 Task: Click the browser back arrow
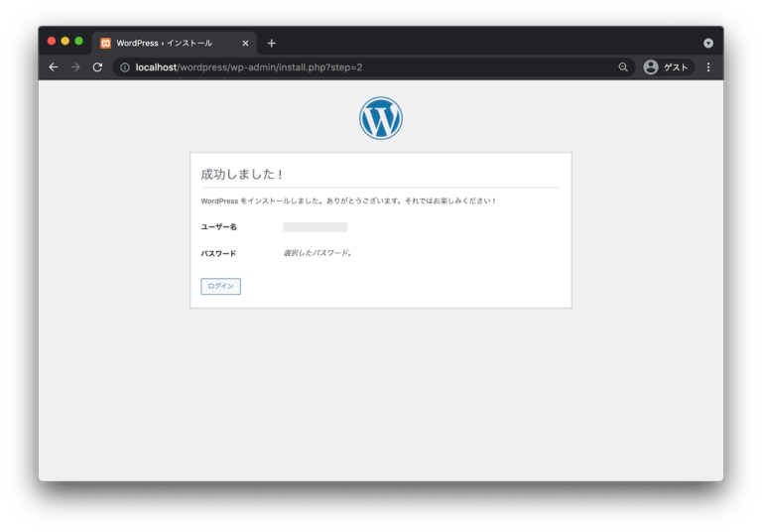point(54,67)
